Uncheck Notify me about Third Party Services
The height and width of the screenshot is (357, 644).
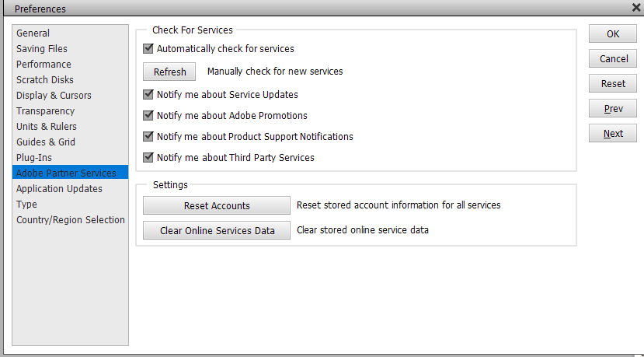(x=148, y=157)
